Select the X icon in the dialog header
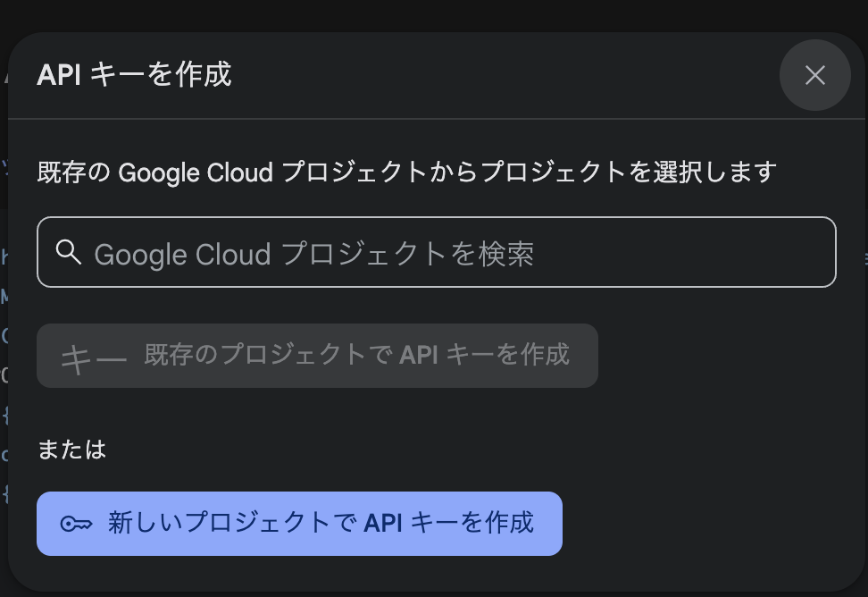The width and height of the screenshot is (868, 597). point(814,75)
